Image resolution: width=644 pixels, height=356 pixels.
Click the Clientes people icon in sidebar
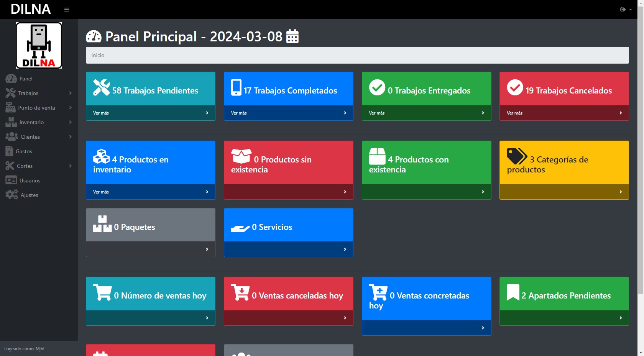click(x=11, y=137)
